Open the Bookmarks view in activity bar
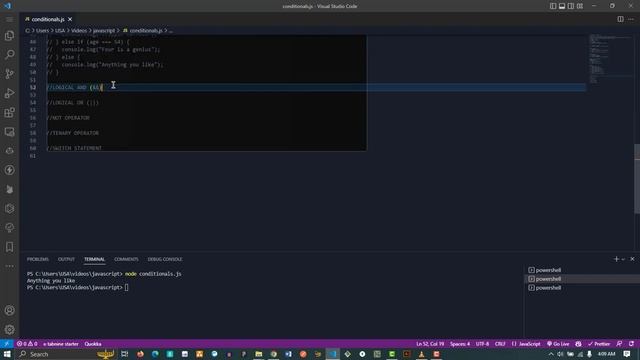The height and width of the screenshot is (360, 640). point(9,247)
